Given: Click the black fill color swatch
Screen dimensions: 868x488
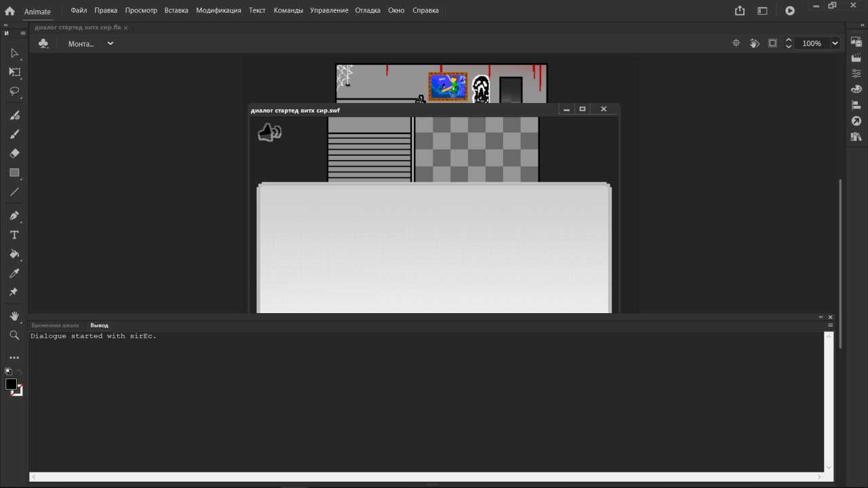Looking at the screenshot, I should (x=11, y=385).
